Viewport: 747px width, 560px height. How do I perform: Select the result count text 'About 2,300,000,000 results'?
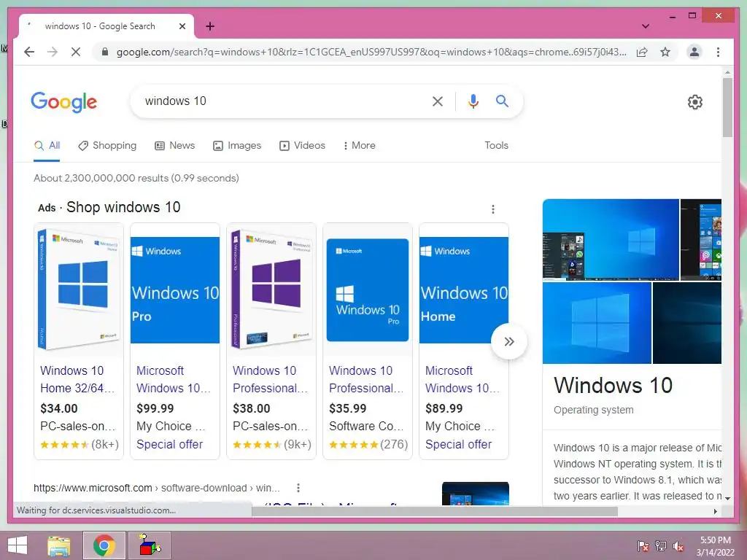[x=101, y=178]
